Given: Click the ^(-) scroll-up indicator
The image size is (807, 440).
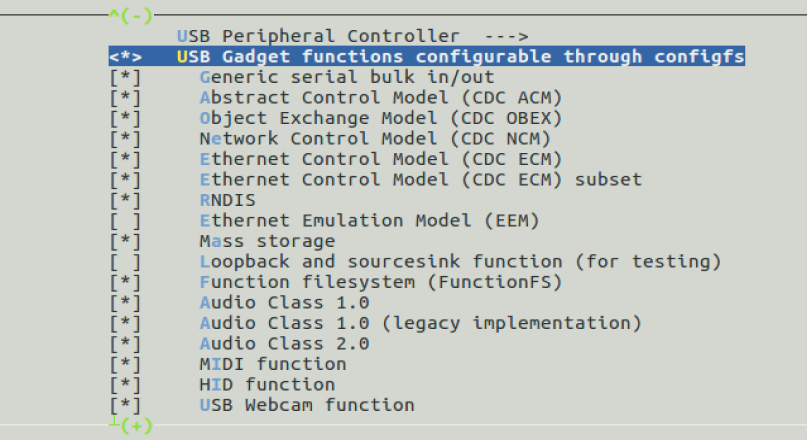Looking at the screenshot, I should click(131, 15).
